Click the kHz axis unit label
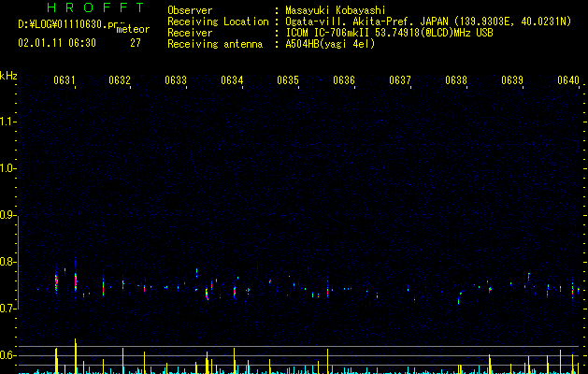The image size is (588, 374). (x=8, y=76)
